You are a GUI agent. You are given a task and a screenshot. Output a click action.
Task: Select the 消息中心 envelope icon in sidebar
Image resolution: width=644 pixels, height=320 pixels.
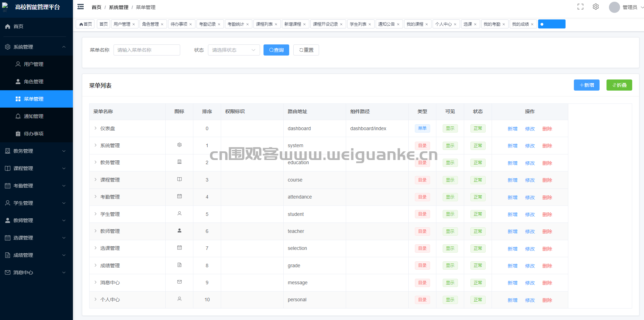coord(7,272)
